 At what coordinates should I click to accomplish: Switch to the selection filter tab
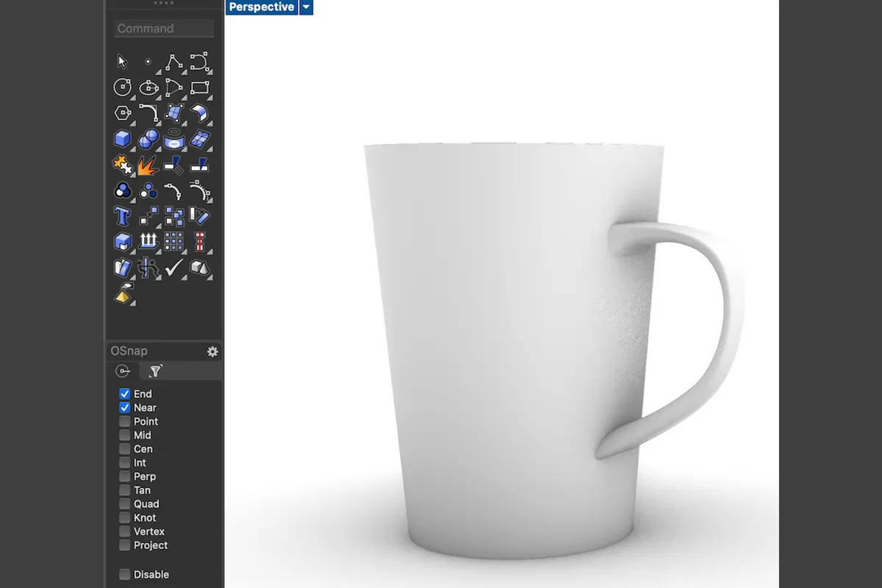(x=155, y=371)
